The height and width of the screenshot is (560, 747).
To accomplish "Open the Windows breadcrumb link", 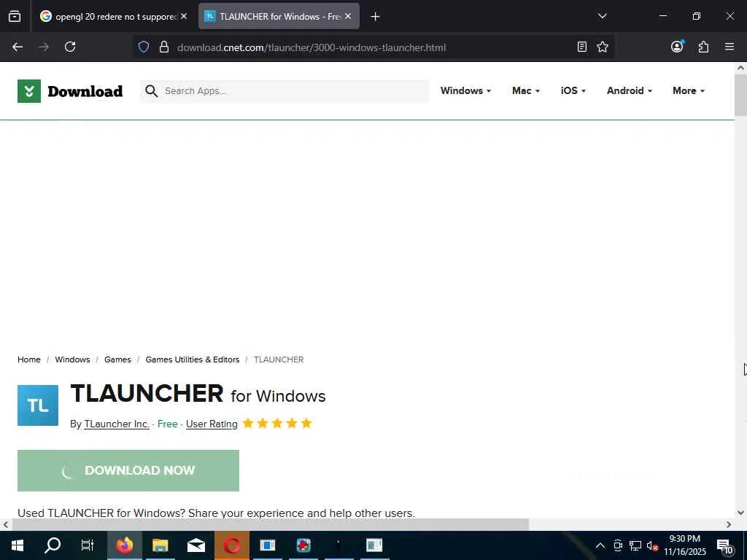I will coord(72,359).
